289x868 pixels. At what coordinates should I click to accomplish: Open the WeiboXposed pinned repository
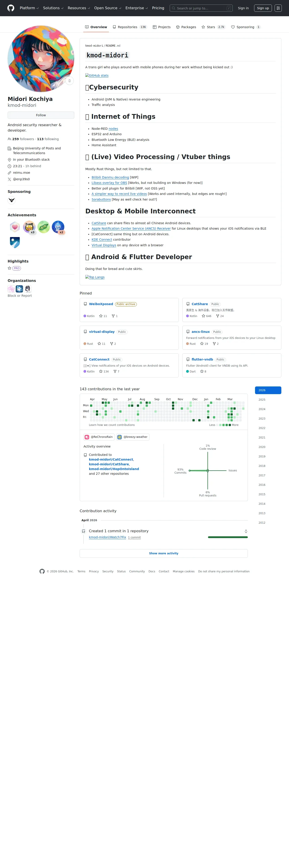[101, 304]
